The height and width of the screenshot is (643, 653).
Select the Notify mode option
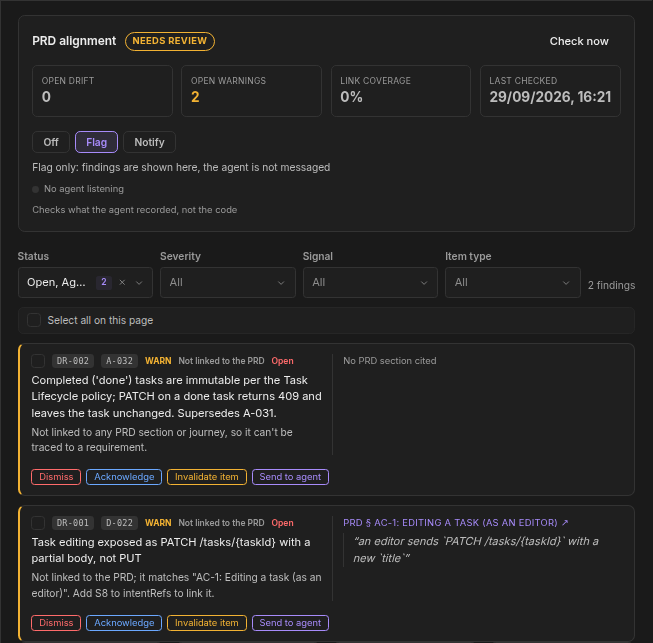tap(149, 142)
